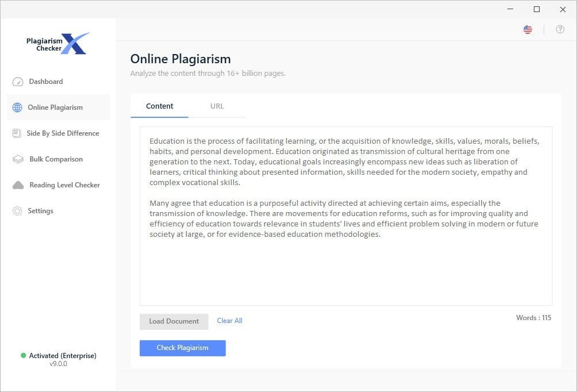The width and height of the screenshot is (577, 392).
Task: Open the Bulk Comparison layers icon
Action: [18, 159]
